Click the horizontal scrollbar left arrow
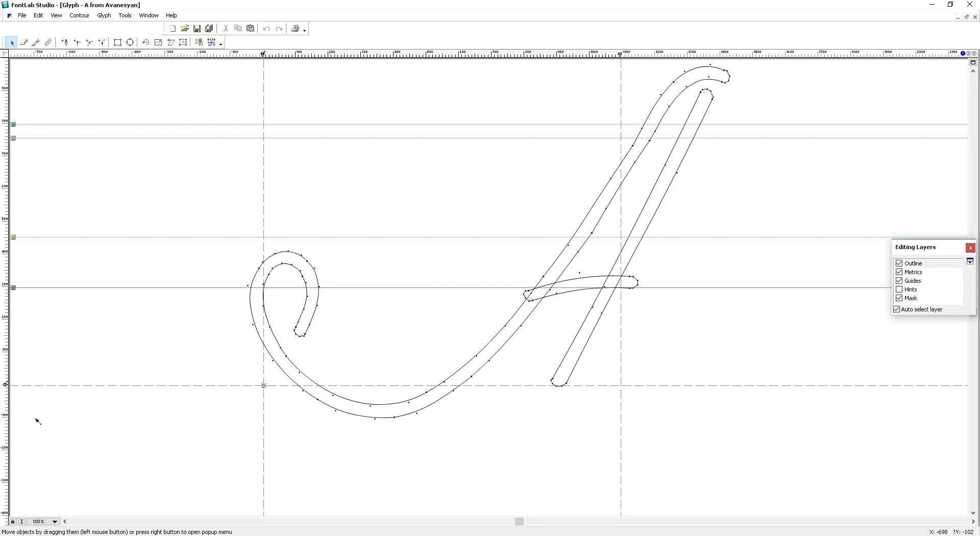 coord(65,522)
